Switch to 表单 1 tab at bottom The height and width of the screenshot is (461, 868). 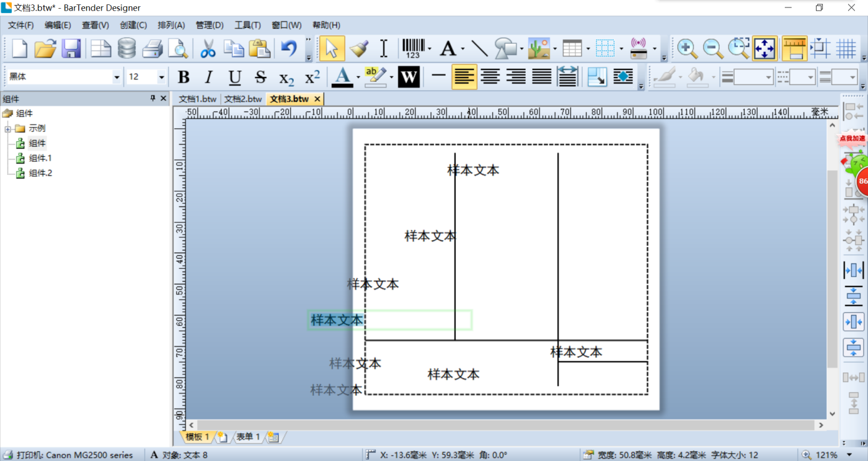point(247,437)
